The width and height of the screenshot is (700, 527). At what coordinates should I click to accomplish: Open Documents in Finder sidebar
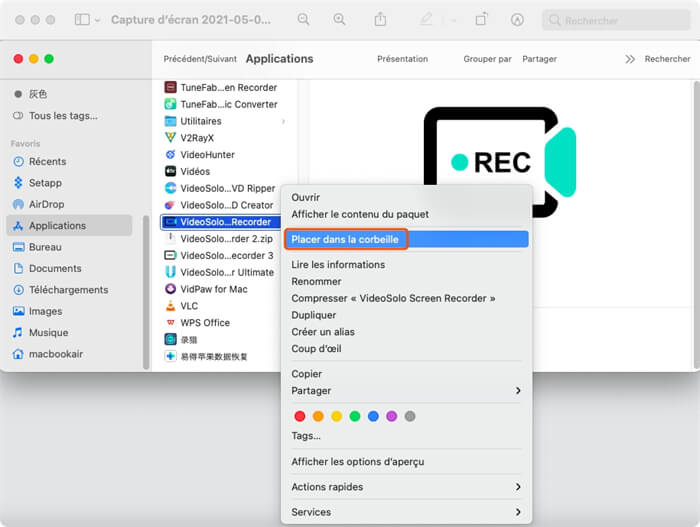[x=47, y=268]
